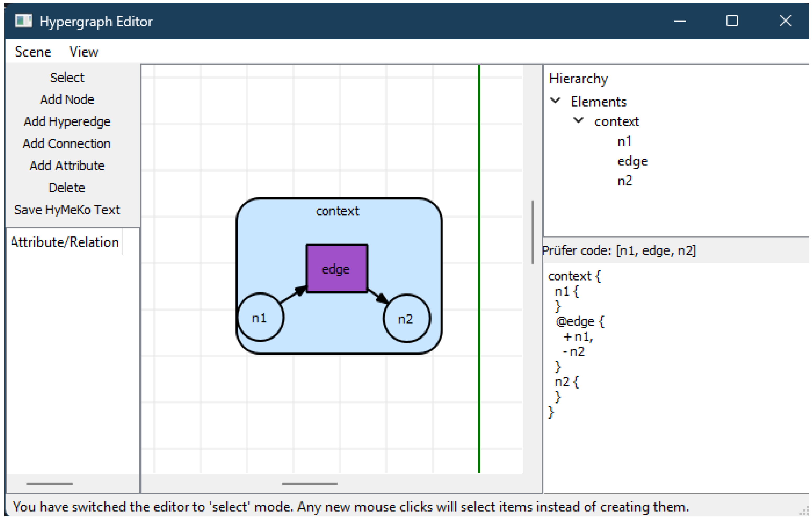Image resolution: width=812 pixels, height=520 pixels.
Task: Click the Hypergraph Editor app icon
Action: click(23, 21)
